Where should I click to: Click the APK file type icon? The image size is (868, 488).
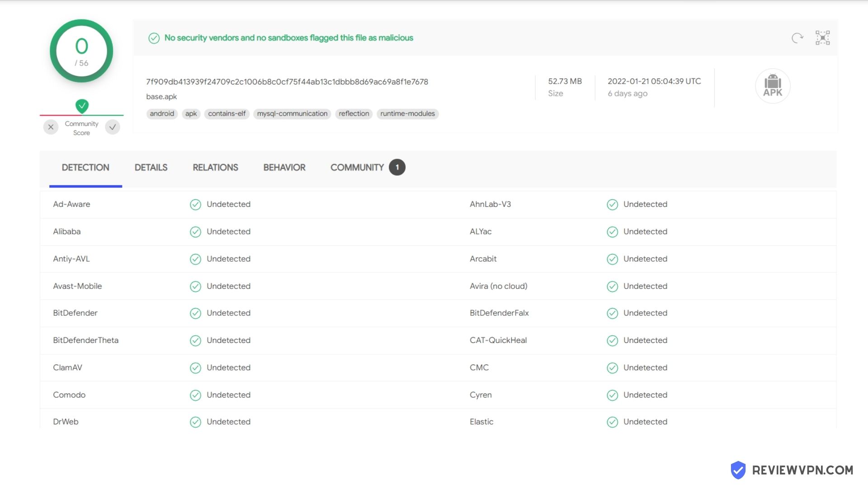[x=773, y=86]
